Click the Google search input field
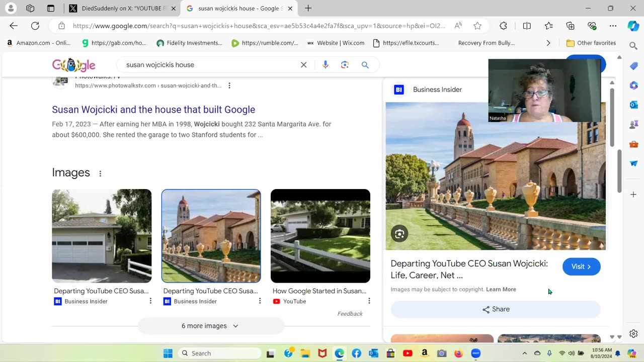 211,65
